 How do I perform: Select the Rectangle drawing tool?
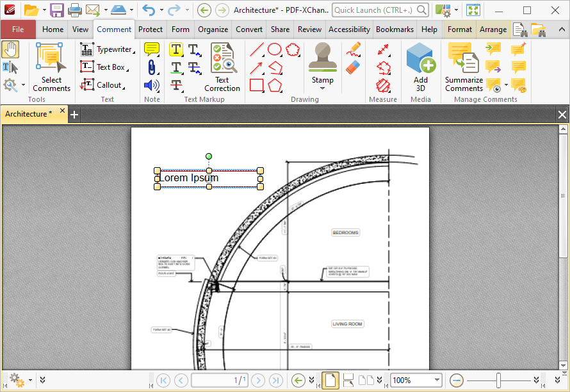pos(257,85)
